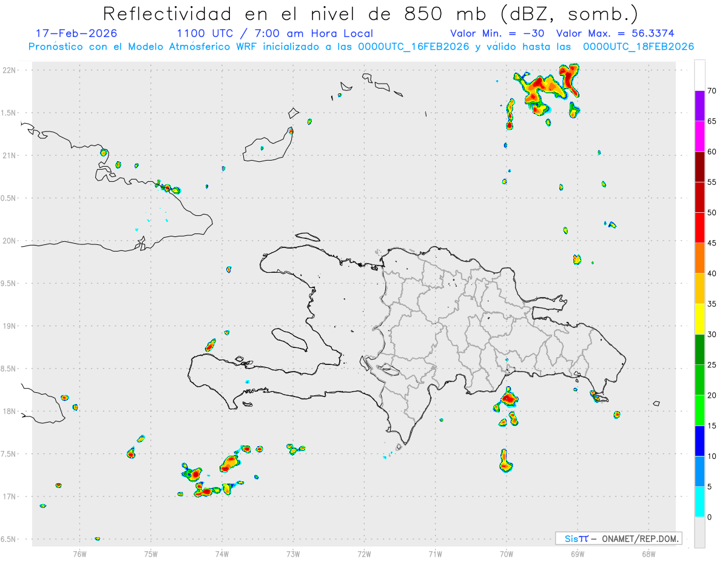Click the '60' colorbar scale value
This screenshot has width=728, height=562.
tap(712, 152)
